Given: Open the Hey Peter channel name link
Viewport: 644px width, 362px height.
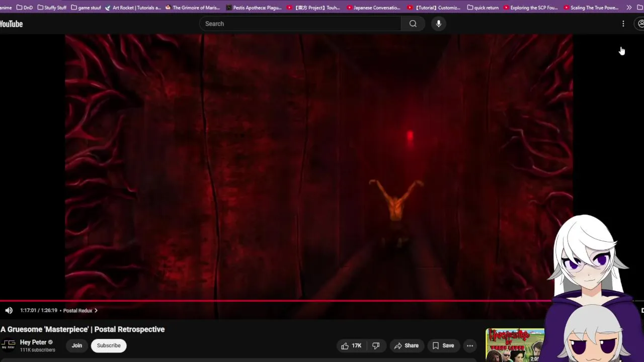Looking at the screenshot, I should coord(33,342).
